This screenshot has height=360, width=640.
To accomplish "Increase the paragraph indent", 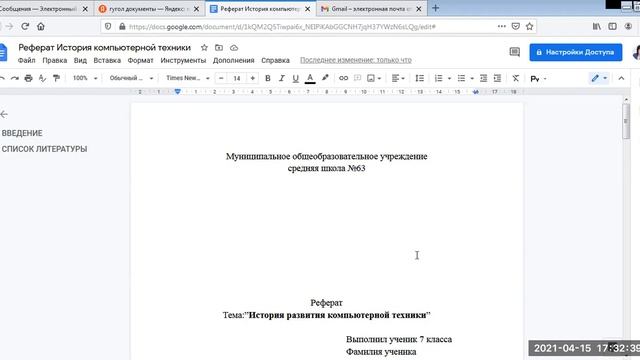I will pos(497,78).
